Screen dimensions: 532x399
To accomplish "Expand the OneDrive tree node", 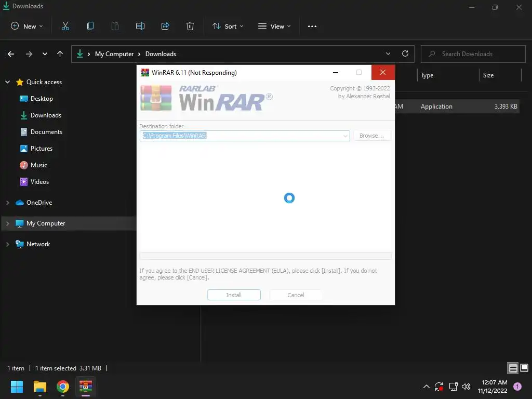I will [7, 203].
